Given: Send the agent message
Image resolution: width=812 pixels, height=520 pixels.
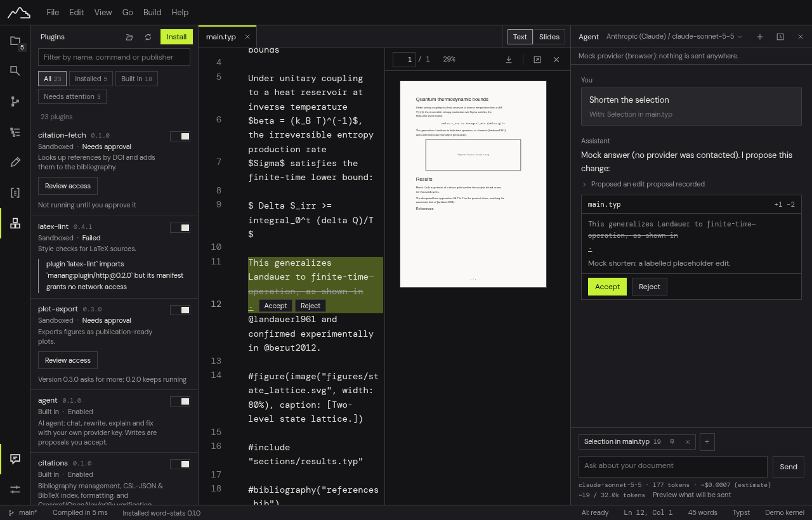Looking at the screenshot, I should tap(789, 467).
